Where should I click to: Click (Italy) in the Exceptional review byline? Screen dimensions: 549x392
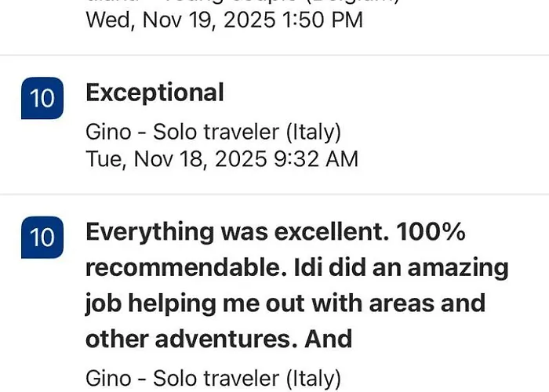[314, 132]
